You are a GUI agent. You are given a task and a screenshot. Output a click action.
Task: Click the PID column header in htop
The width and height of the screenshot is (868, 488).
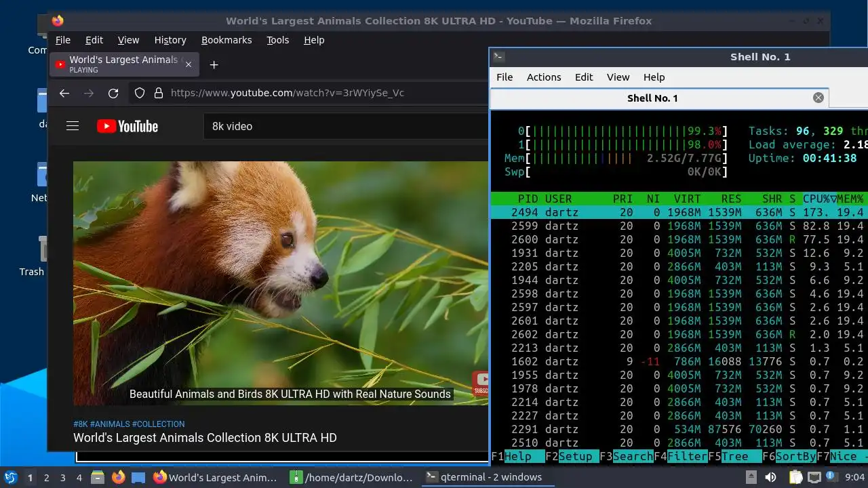[x=528, y=199]
